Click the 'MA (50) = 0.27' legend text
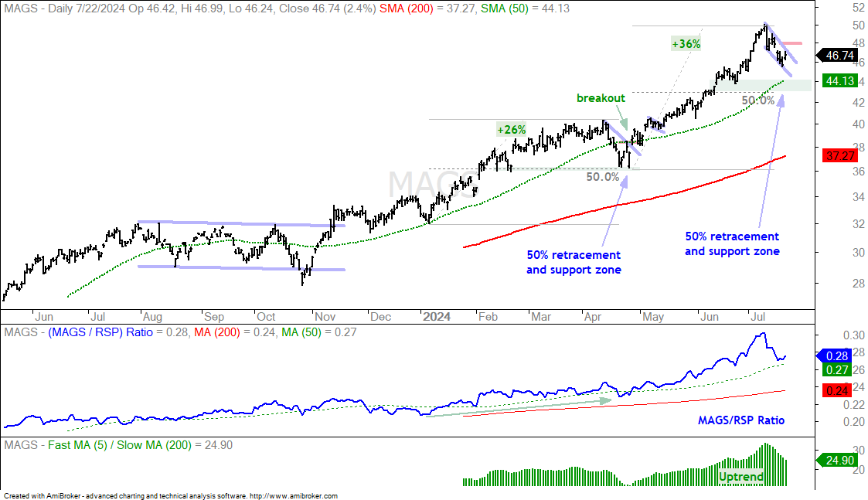The image size is (868, 500). tap(319, 332)
